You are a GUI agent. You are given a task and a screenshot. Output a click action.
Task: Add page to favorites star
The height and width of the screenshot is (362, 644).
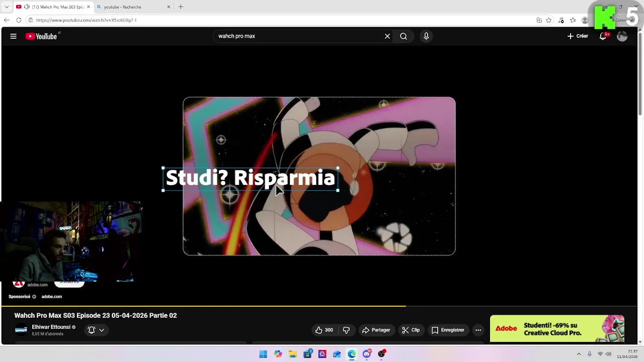coord(549,20)
